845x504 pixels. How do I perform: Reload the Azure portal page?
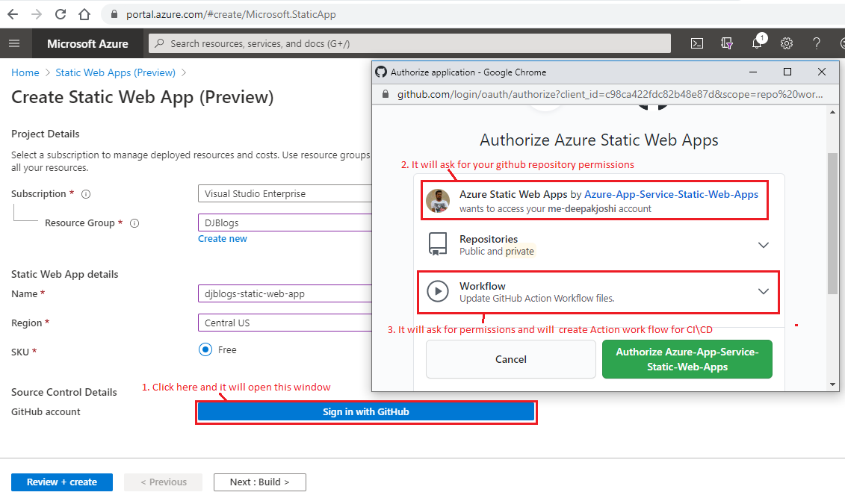tap(61, 14)
